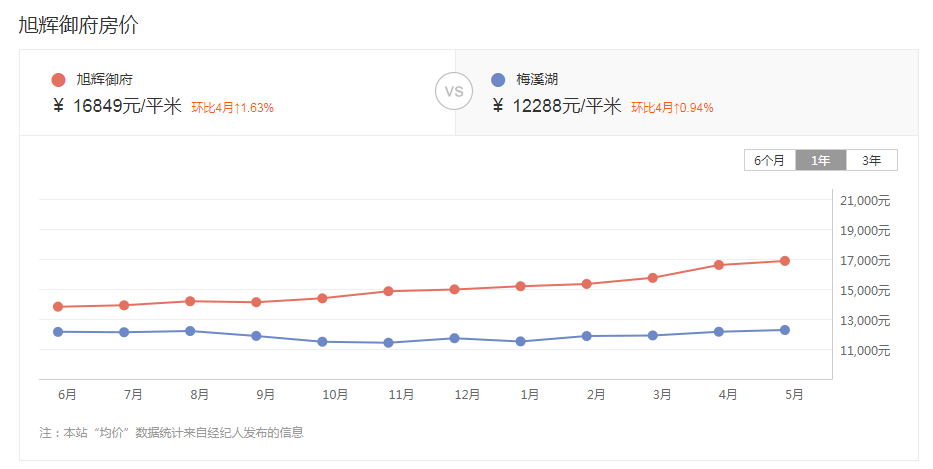Click the ¥ 12288元/平米 price
933x469 pixels.
(557, 106)
